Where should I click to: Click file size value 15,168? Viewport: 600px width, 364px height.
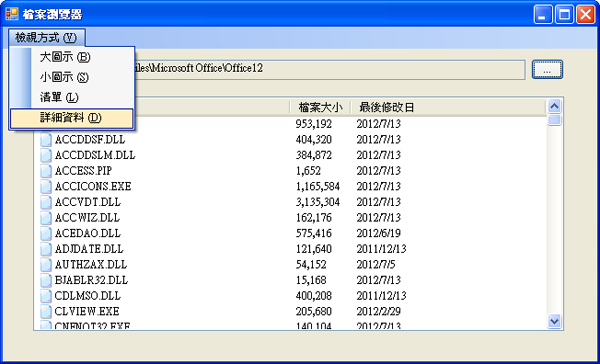point(311,281)
